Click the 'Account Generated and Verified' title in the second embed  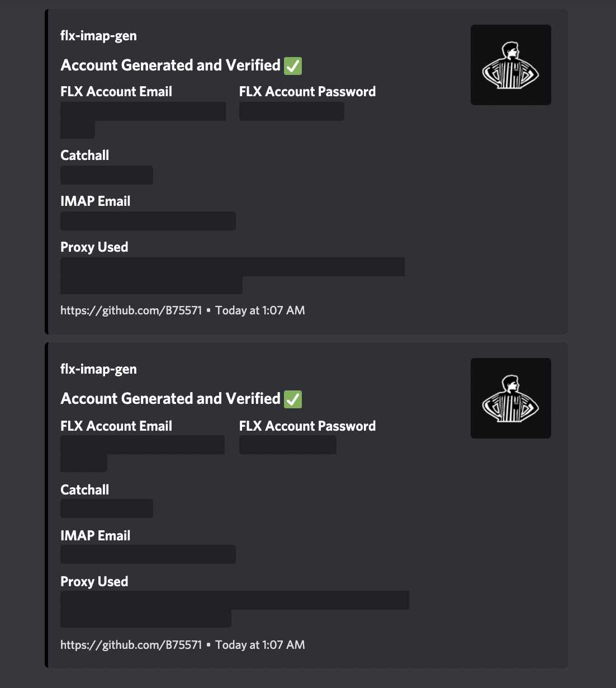point(168,398)
